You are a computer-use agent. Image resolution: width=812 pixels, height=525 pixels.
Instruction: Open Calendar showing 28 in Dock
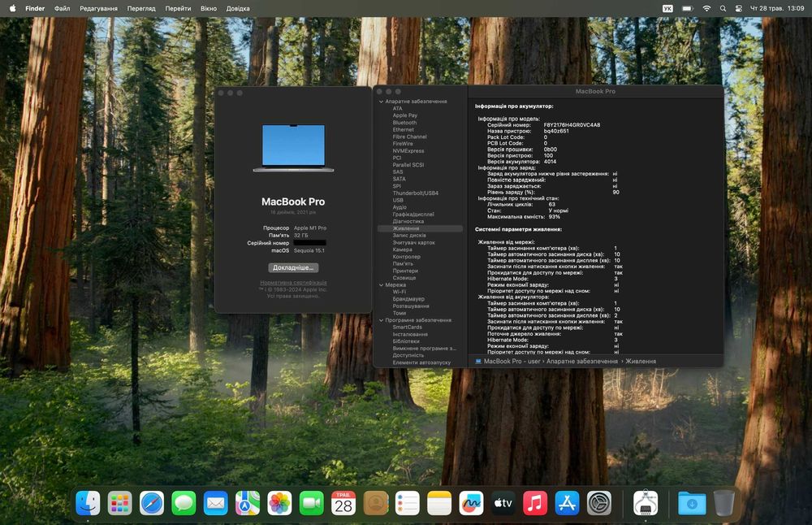[x=343, y=503]
